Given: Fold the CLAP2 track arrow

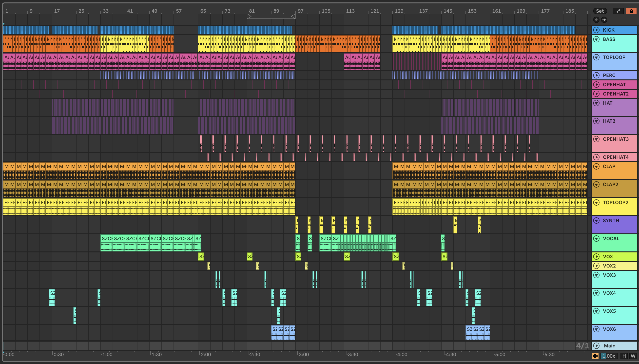Looking at the screenshot, I should point(596,184).
